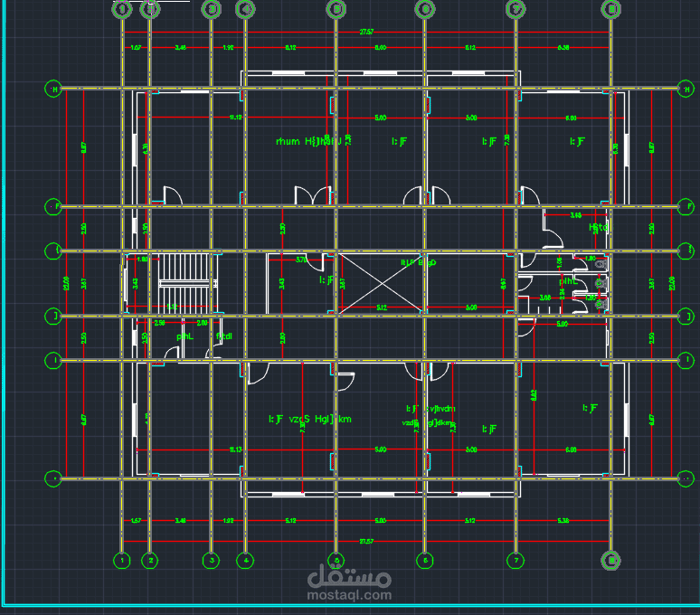Select the 'rhum H{}hojhJ' room label
The width and height of the screenshot is (700, 615).
point(308,141)
